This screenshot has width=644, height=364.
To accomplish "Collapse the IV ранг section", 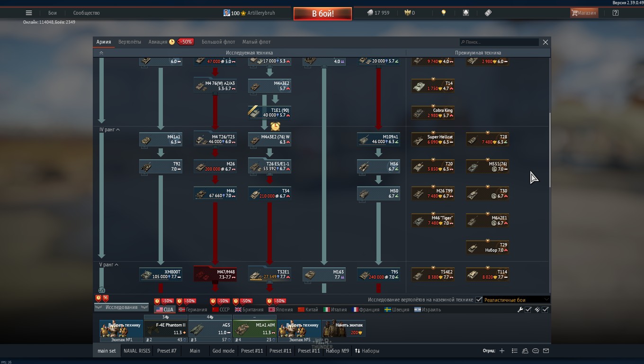I will tap(109, 129).
